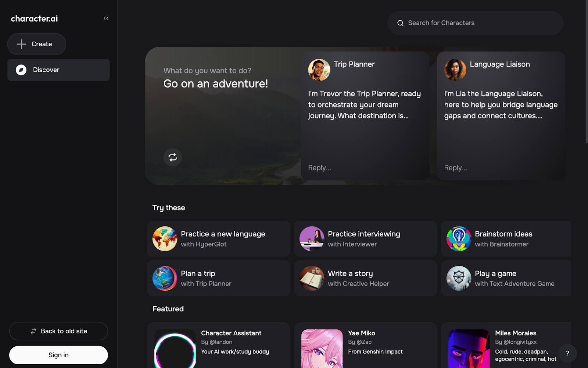
Task: Click Back to old site button
Action: [x=58, y=331]
